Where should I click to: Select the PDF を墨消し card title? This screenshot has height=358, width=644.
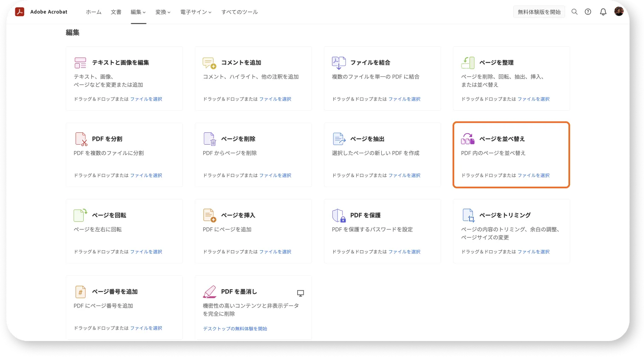pyautogui.click(x=239, y=292)
